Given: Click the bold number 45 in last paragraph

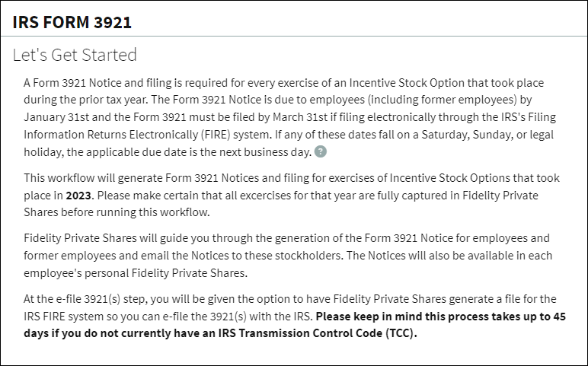Looking at the screenshot, I should coord(559,317).
